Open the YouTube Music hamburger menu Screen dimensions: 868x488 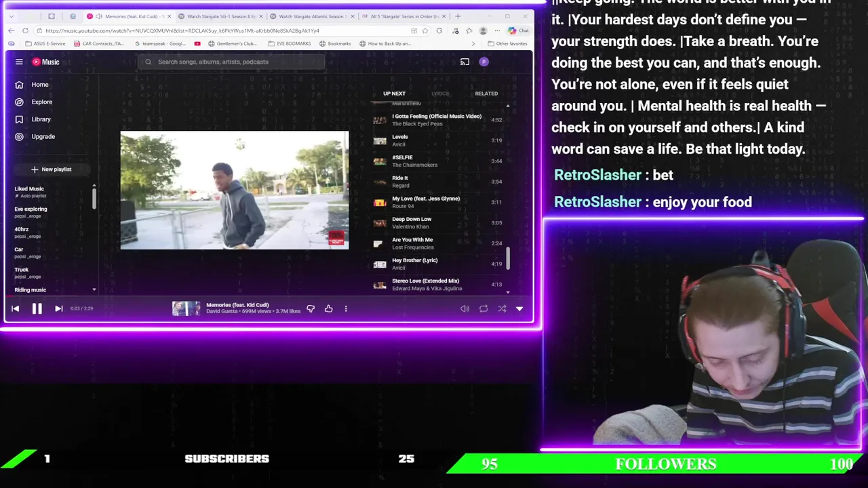19,62
